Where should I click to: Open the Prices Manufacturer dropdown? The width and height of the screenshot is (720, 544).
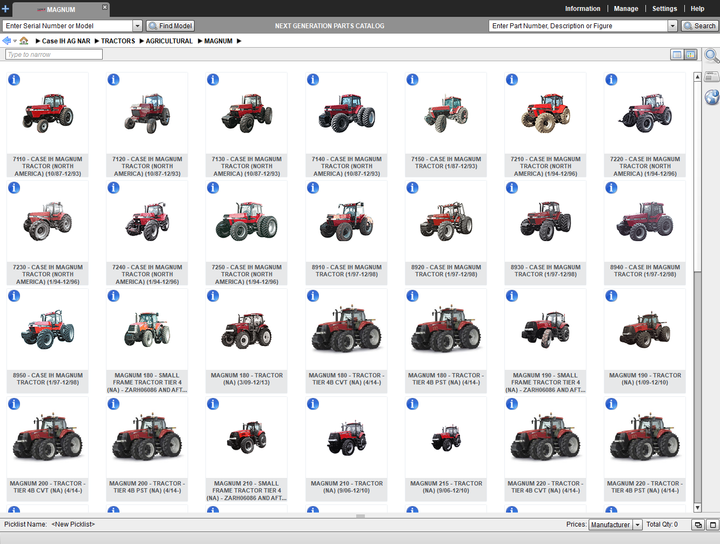(637, 525)
